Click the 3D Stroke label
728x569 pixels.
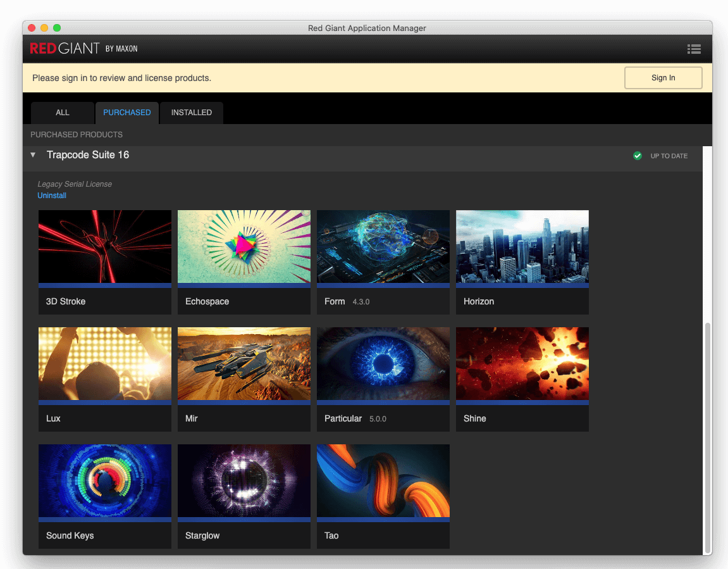point(66,301)
